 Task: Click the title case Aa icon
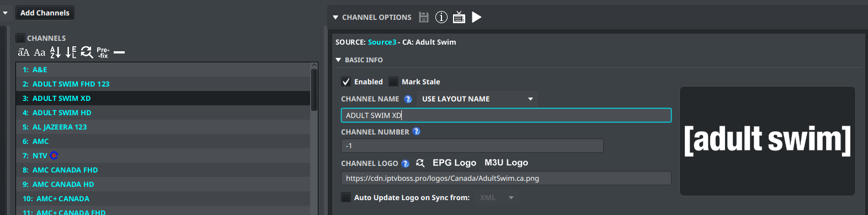click(x=40, y=52)
